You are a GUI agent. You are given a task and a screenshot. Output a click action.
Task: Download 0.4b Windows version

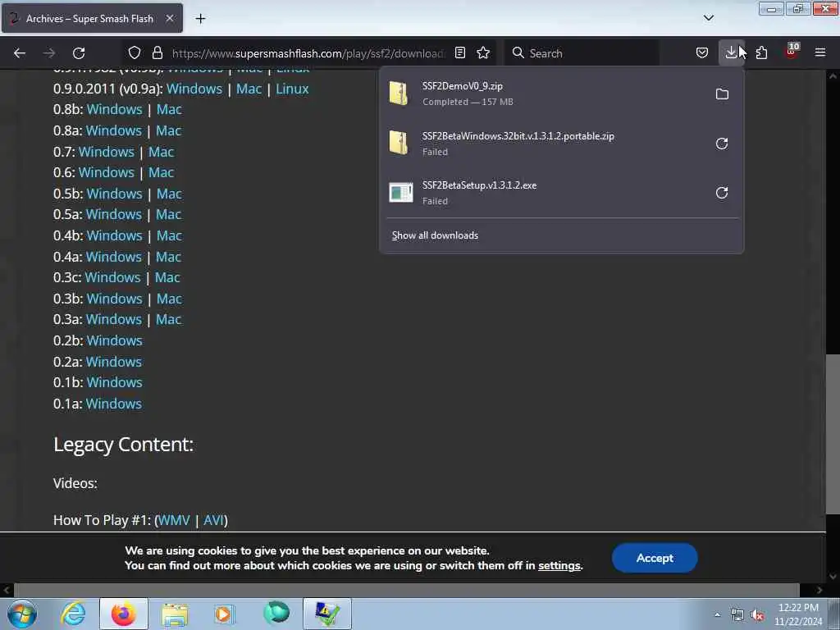114,235
